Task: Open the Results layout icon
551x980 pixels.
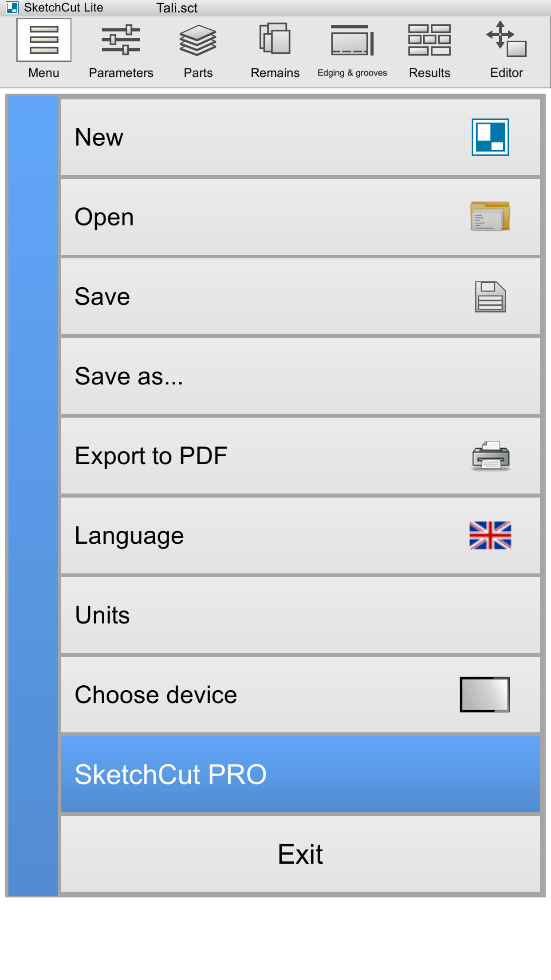Action: pyautogui.click(x=429, y=40)
